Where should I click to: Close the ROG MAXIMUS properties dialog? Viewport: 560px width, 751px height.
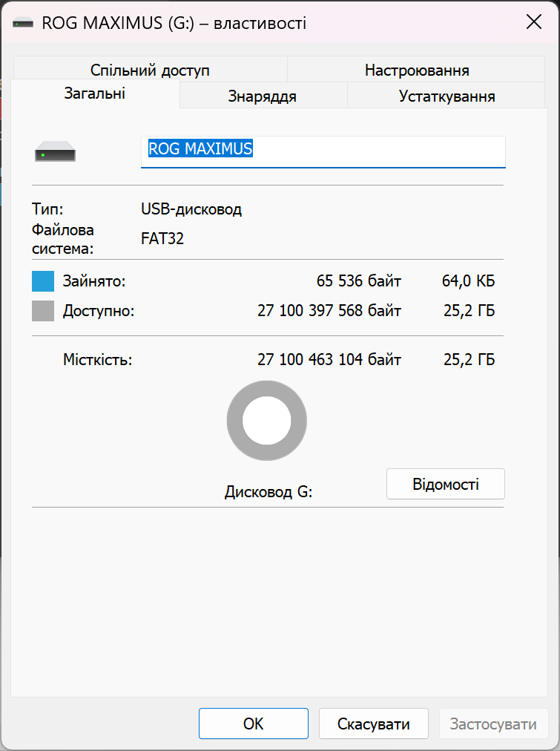(533, 22)
